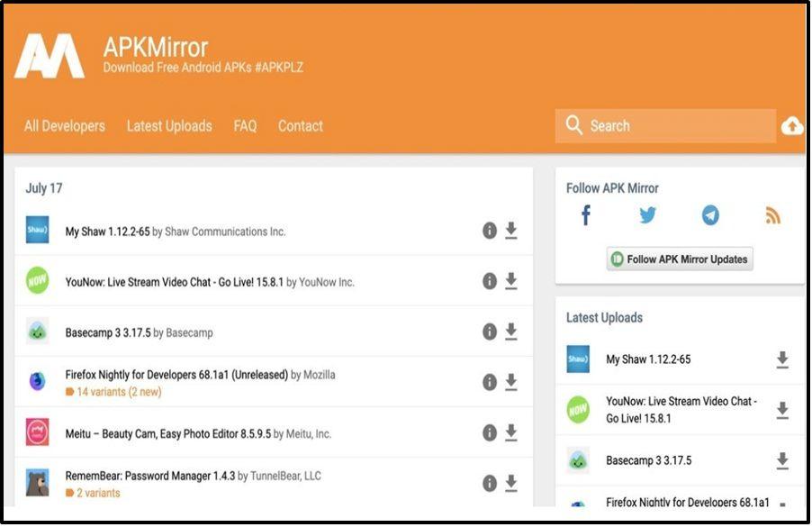Image resolution: width=812 pixels, height=527 pixels.
Task: Open Basecamp 3 3.17.5 app link
Action: tap(108, 332)
